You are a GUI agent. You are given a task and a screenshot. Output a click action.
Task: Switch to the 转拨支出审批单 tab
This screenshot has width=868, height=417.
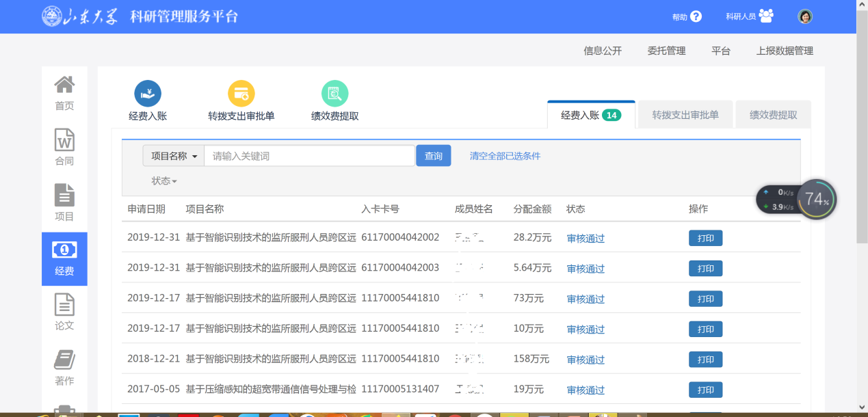[685, 115]
